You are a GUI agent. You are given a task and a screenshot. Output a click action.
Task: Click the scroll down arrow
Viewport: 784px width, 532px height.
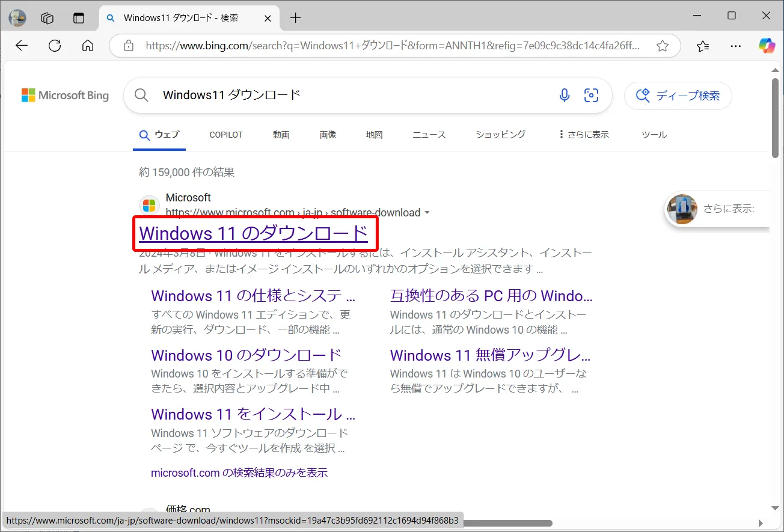click(776, 509)
